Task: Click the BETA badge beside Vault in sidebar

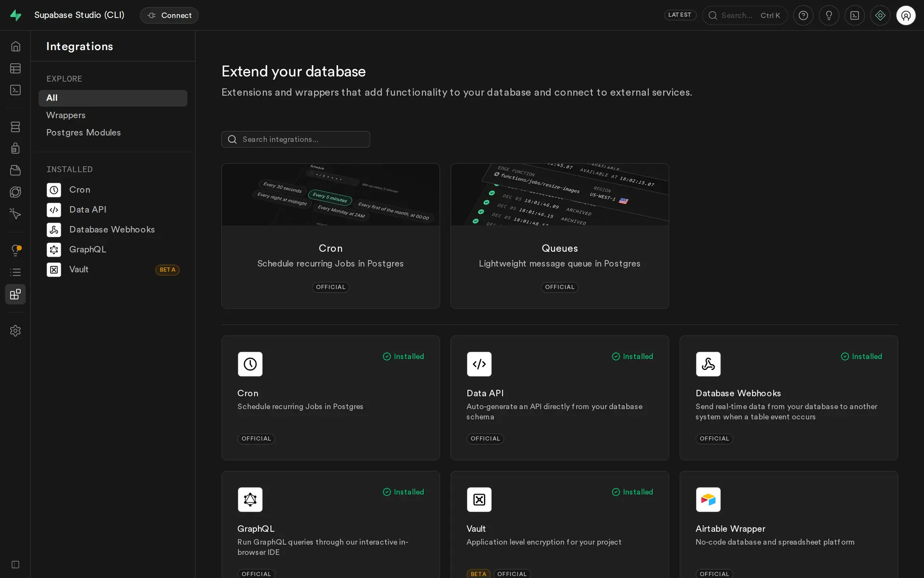Action: pyautogui.click(x=167, y=270)
